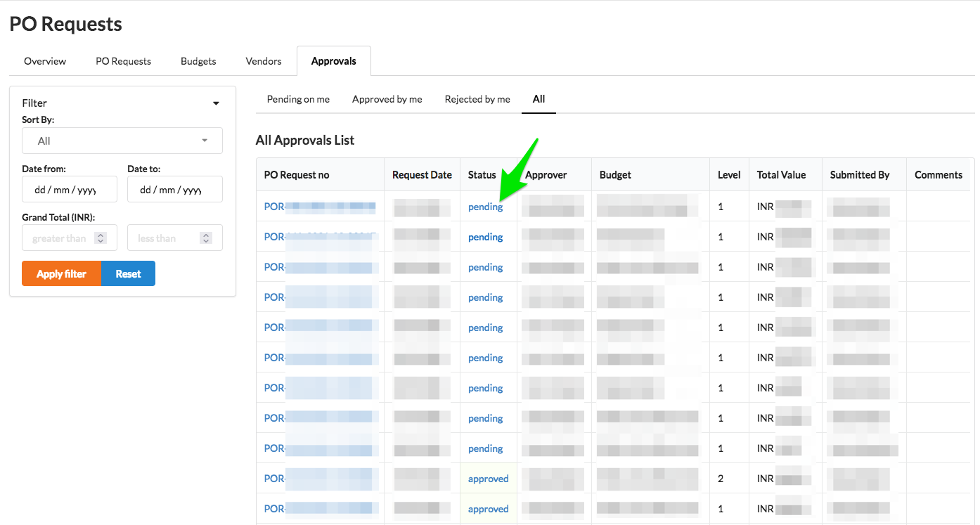This screenshot has width=980, height=525.
Task: Click the less than stepper arrows
Action: tap(206, 238)
